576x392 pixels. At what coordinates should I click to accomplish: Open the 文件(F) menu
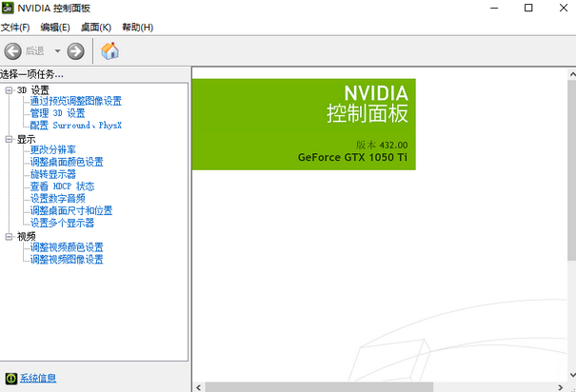click(16, 27)
